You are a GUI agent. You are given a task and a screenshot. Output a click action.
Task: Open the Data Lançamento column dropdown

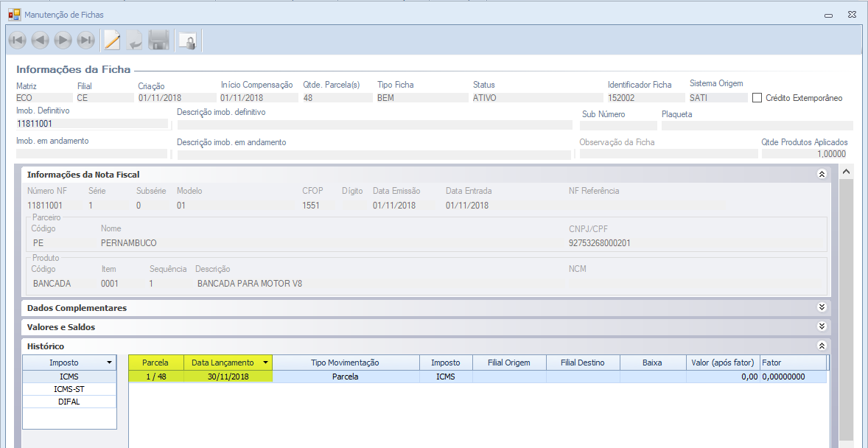pyautogui.click(x=265, y=363)
